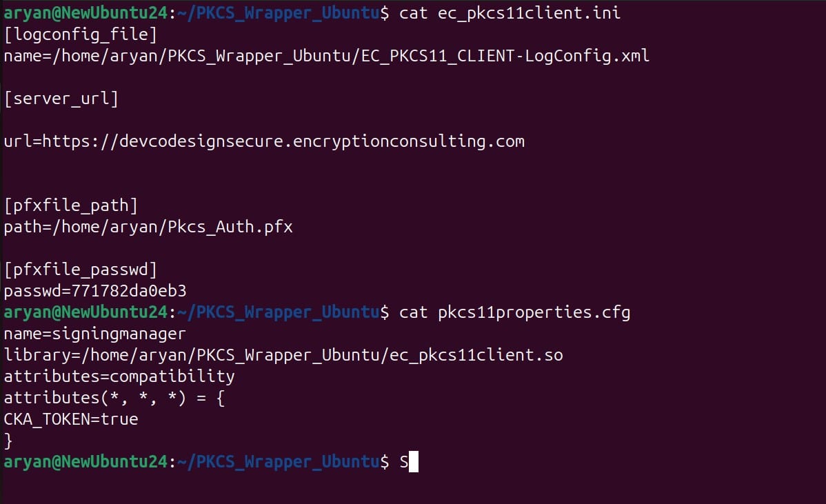Viewport: 826px width, 504px height.
Task: Select the [logconfig_file] section header
Action: [81, 34]
